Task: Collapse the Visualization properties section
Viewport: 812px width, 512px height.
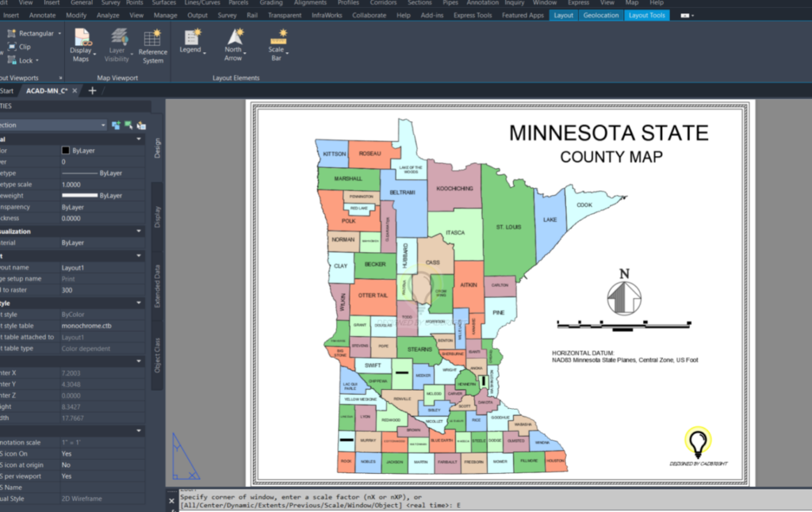Action: (x=140, y=231)
